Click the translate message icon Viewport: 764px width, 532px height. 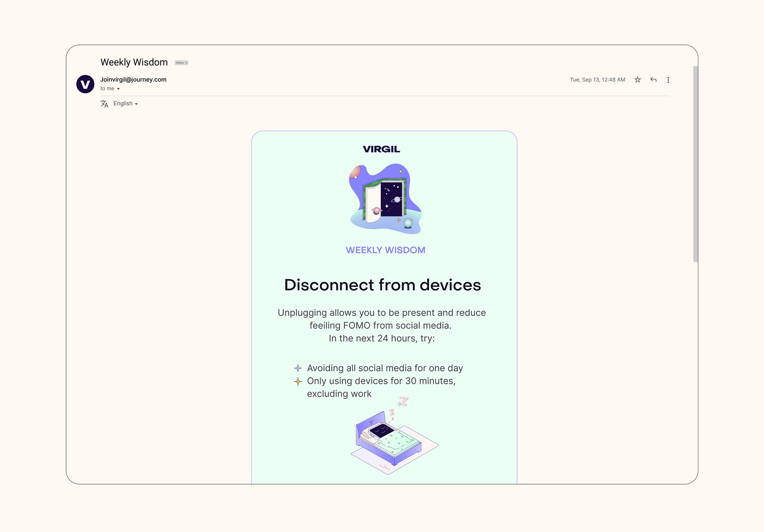(104, 104)
